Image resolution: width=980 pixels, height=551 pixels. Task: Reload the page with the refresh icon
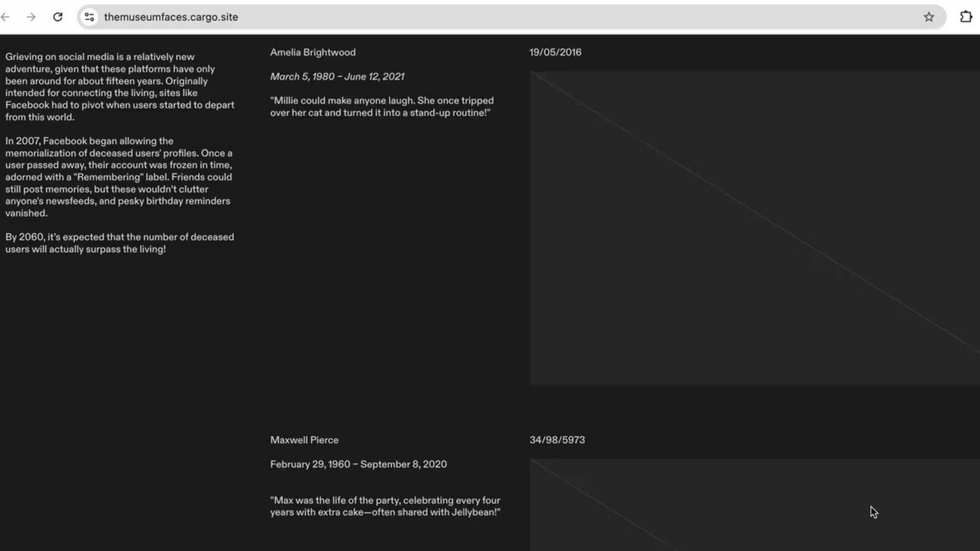pyautogui.click(x=58, y=17)
